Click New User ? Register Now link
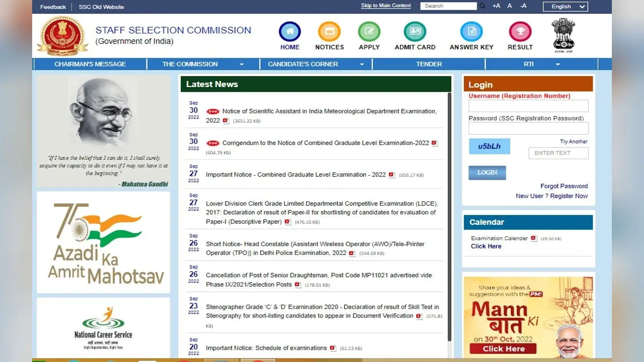Image resolution: width=644 pixels, height=362 pixels. pos(552,196)
